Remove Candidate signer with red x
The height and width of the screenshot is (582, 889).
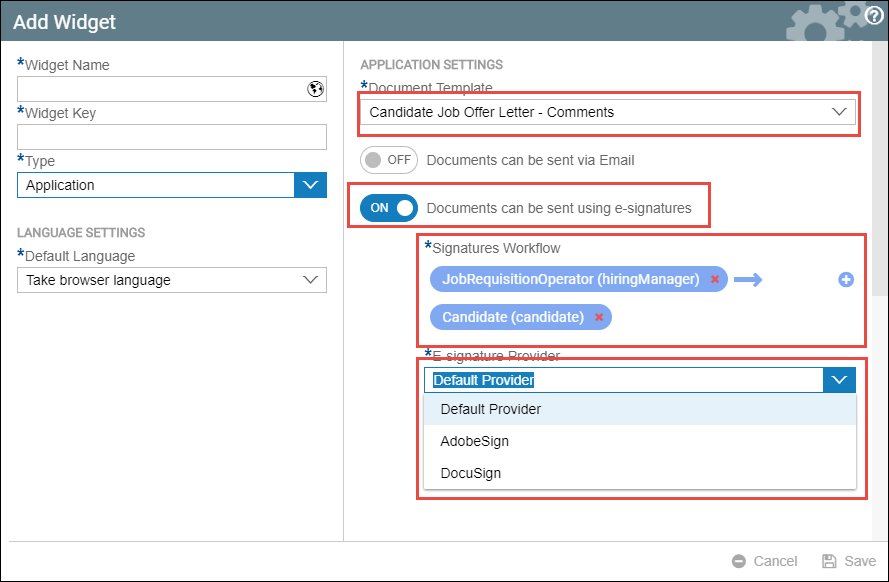(x=599, y=318)
